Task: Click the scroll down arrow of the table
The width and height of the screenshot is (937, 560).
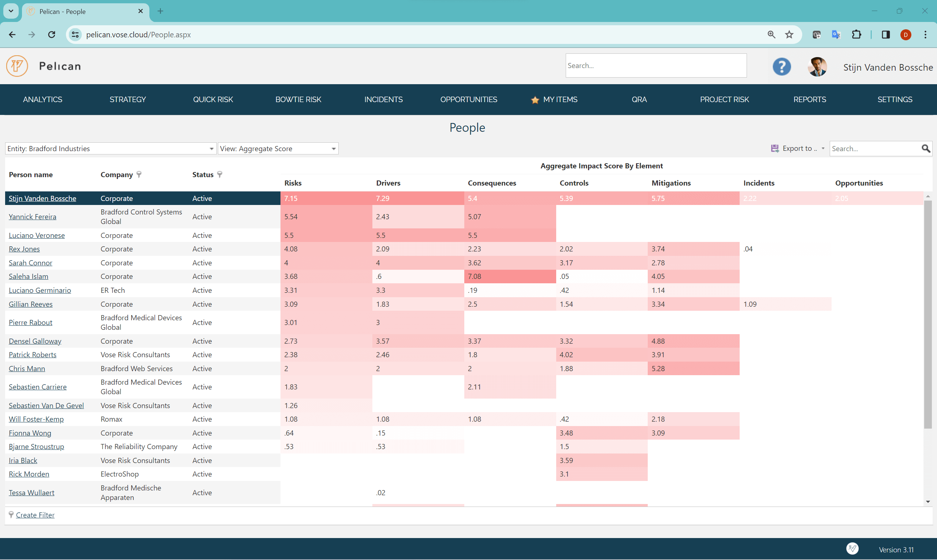Action: pyautogui.click(x=927, y=502)
